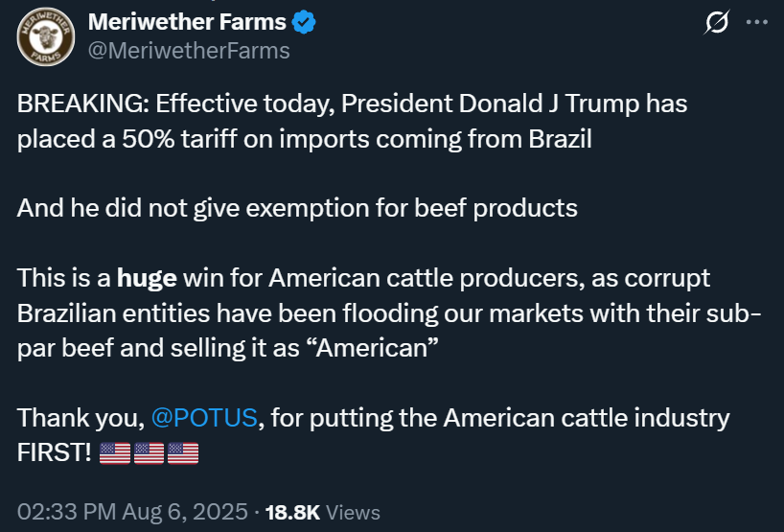The height and width of the screenshot is (532, 784).
Task: Open the three-dot more options menu
Action: [756, 22]
